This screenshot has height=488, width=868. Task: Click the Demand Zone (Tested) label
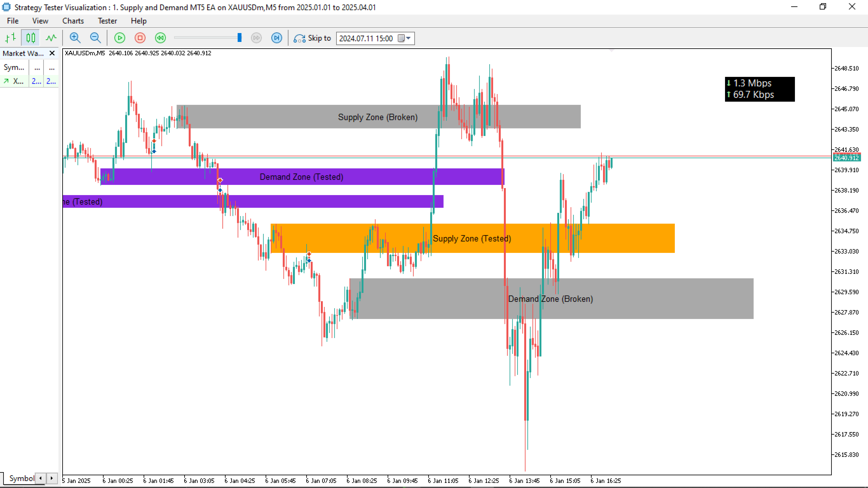point(302,177)
